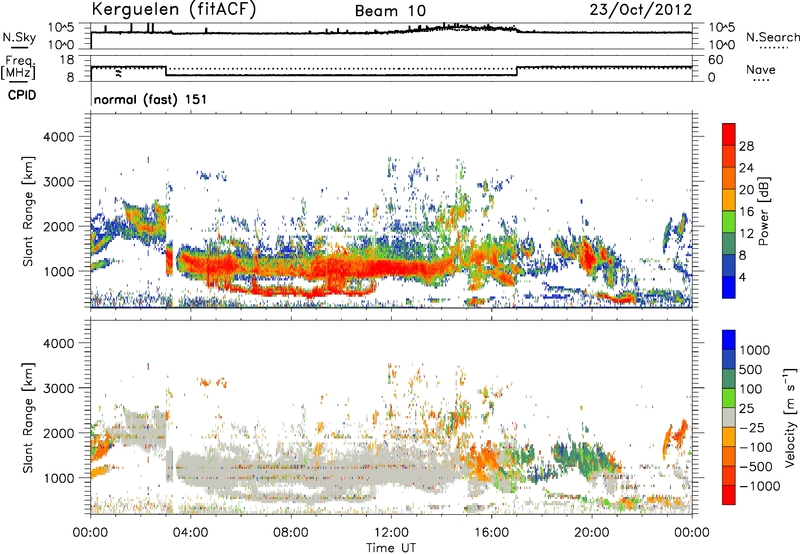800x554 pixels.
Task: Click the 18 tick on frequency axis
Action: click(x=66, y=60)
